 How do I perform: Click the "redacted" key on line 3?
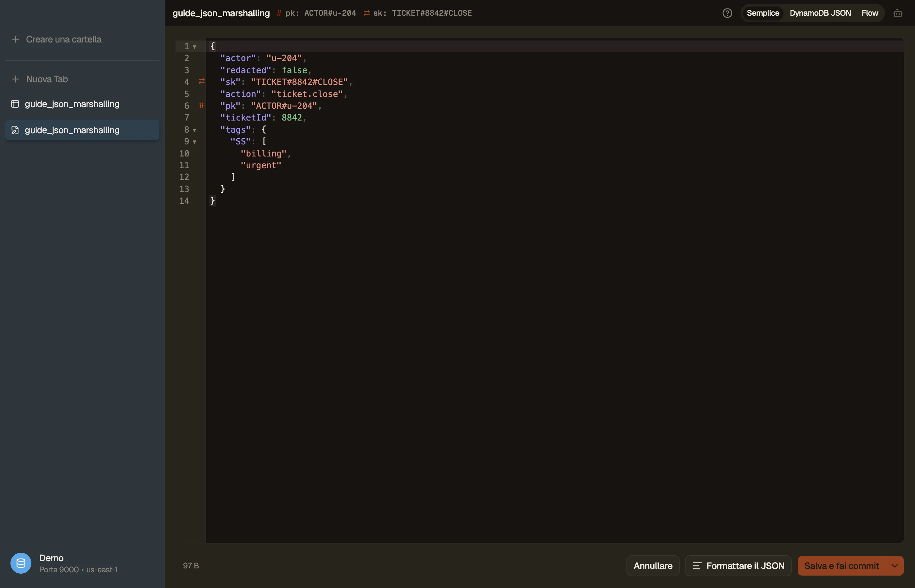click(245, 70)
